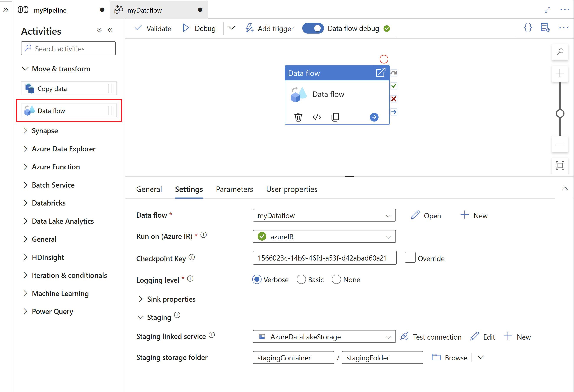Click the code view icon on Data flow card
Viewport: 574px width, 392px height.
(x=317, y=117)
